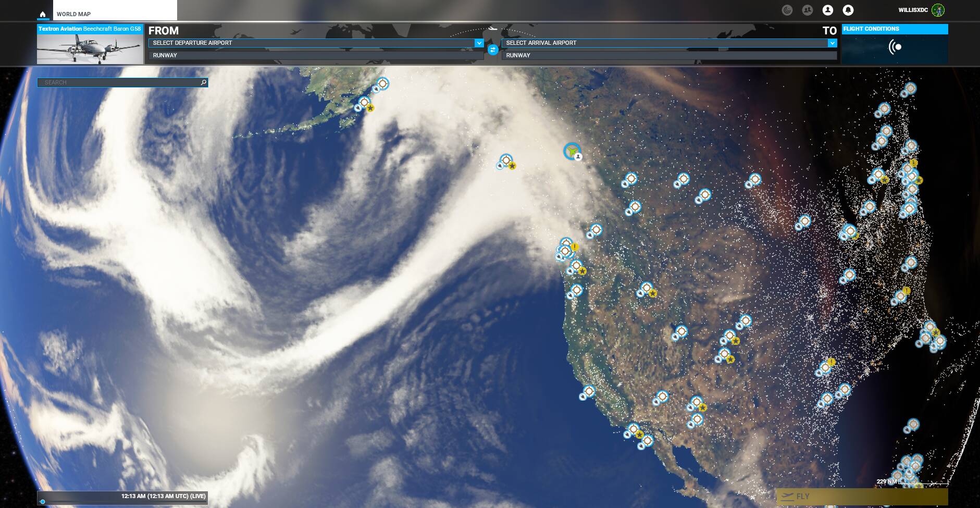
Task: Click the 229 NM map scale label
Action: click(887, 481)
